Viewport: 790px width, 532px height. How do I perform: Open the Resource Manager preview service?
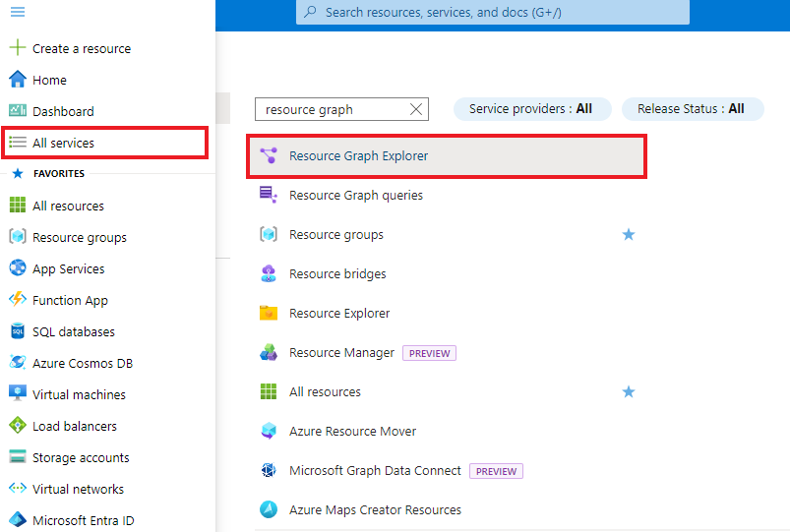pos(341,352)
